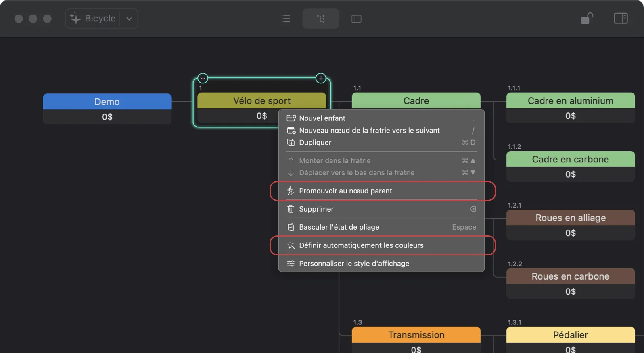The height and width of the screenshot is (353, 644).
Task: Click the Supprimer trash icon
Action: [291, 209]
